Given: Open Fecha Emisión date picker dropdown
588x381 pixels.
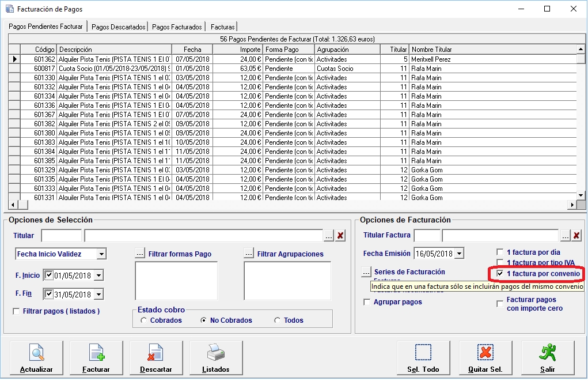Looking at the screenshot, I should [460, 254].
